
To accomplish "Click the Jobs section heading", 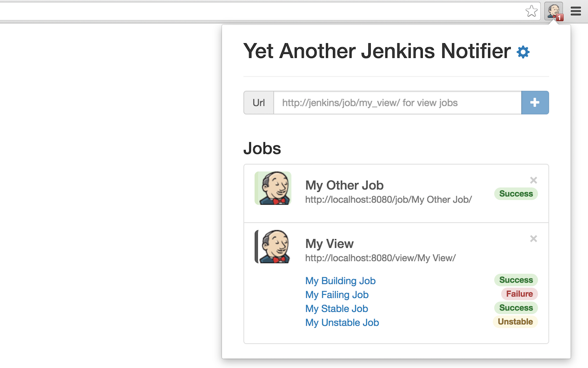I will point(262,148).
